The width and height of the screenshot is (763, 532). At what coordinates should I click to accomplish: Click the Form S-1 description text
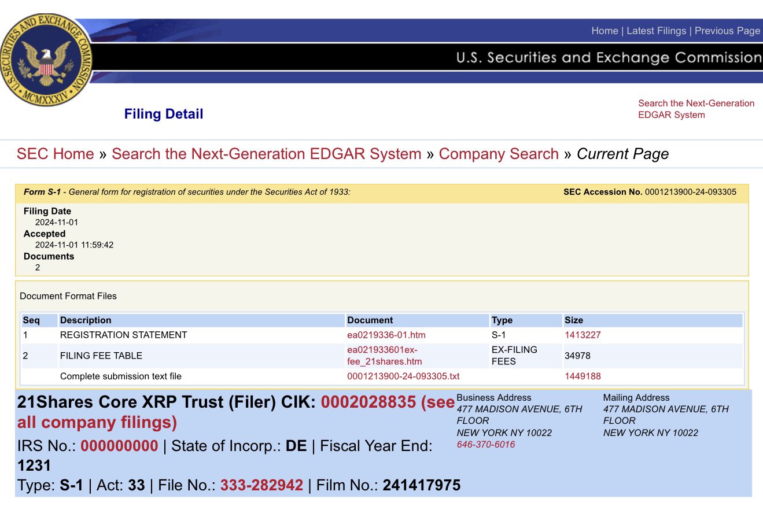click(x=187, y=192)
